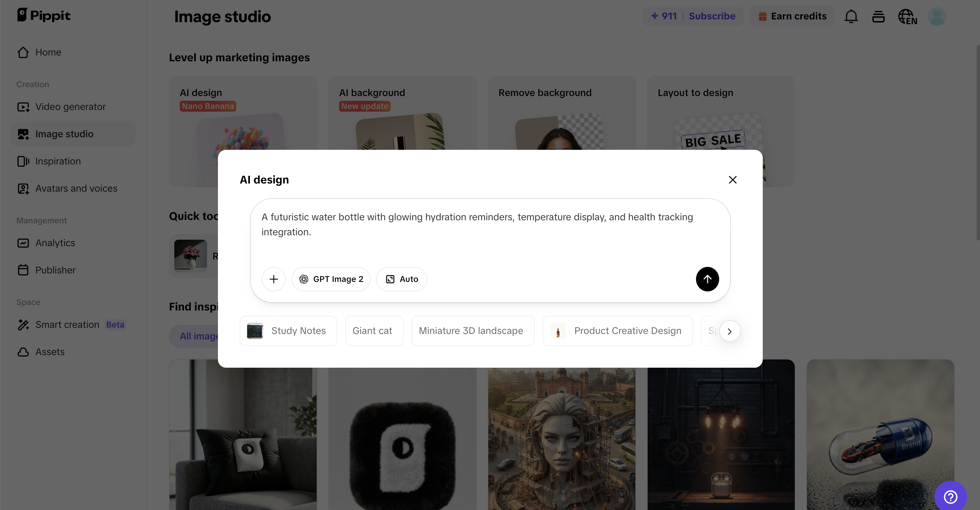Submit the prompt with the arrow button

(x=707, y=279)
